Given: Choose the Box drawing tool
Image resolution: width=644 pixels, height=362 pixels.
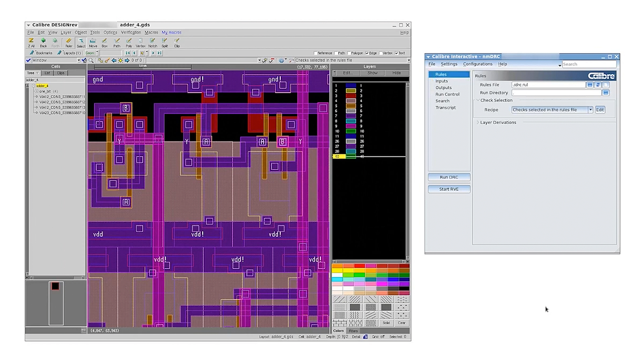Looking at the screenshot, I should 104,42.
